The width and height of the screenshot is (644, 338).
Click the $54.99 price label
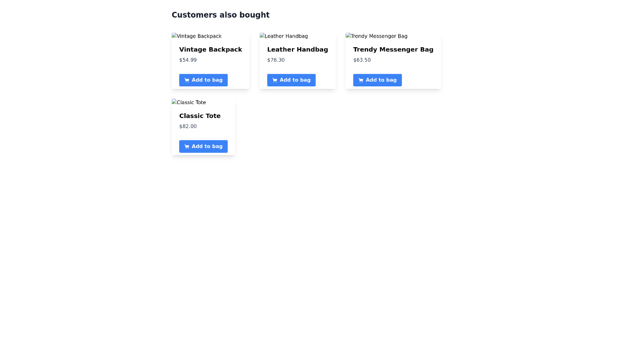pos(188,60)
